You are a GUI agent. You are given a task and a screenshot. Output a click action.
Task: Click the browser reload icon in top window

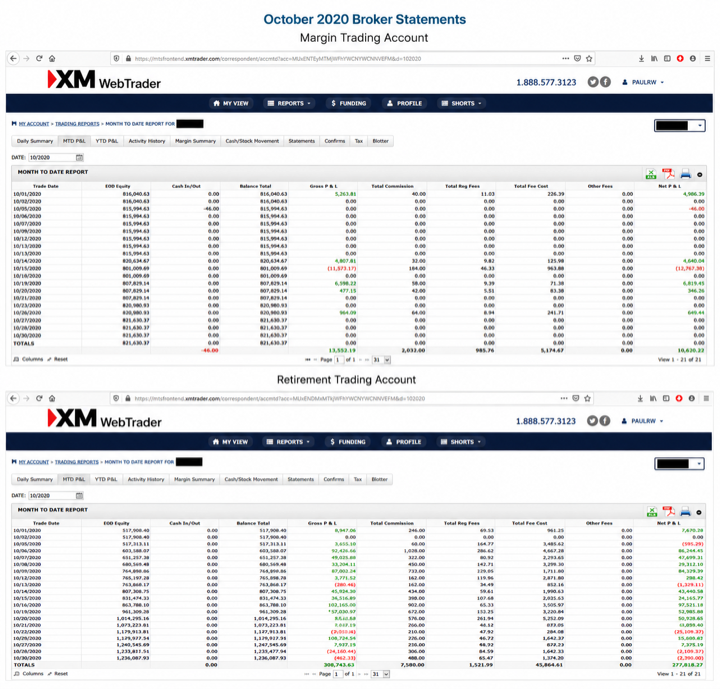tap(39, 58)
